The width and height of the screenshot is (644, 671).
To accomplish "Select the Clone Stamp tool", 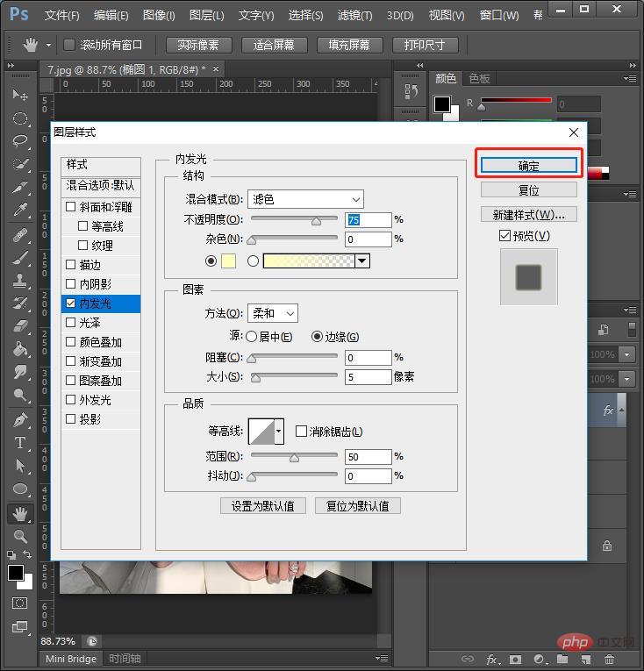I will [x=19, y=281].
